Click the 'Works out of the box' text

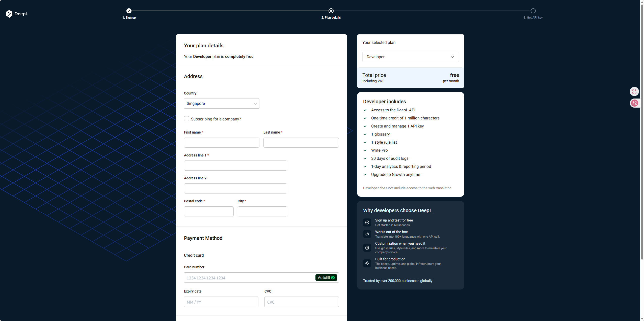click(x=391, y=232)
